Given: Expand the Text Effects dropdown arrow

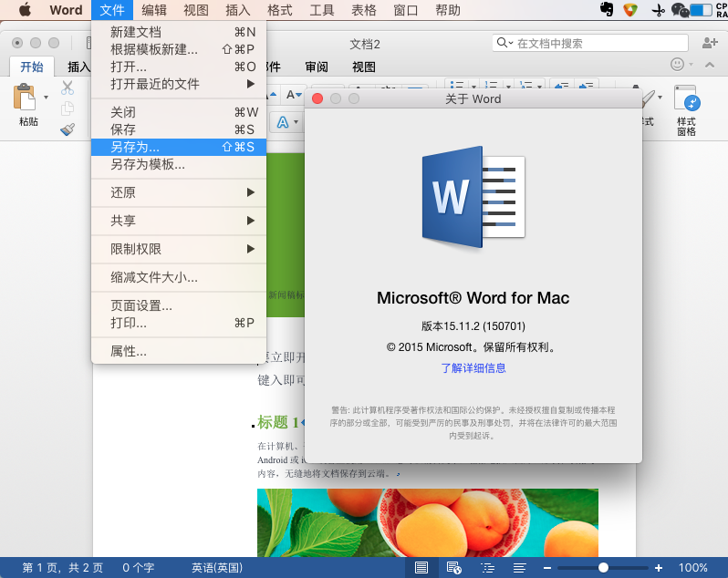Looking at the screenshot, I should pyautogui.click(x=296, y=122).
